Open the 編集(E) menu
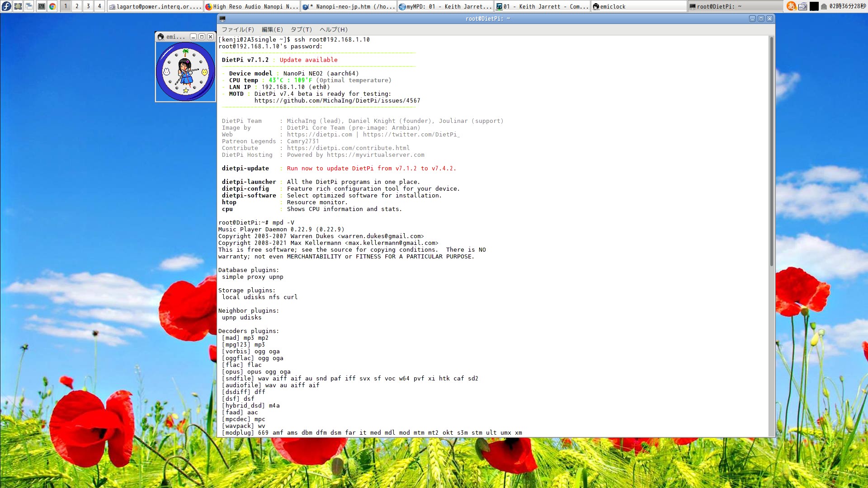868x488 pixels. click(272, 29)
